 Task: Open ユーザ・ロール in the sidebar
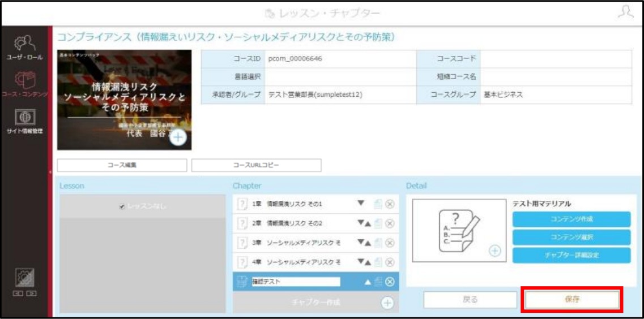pyautogui.click(x=24, y=48)
